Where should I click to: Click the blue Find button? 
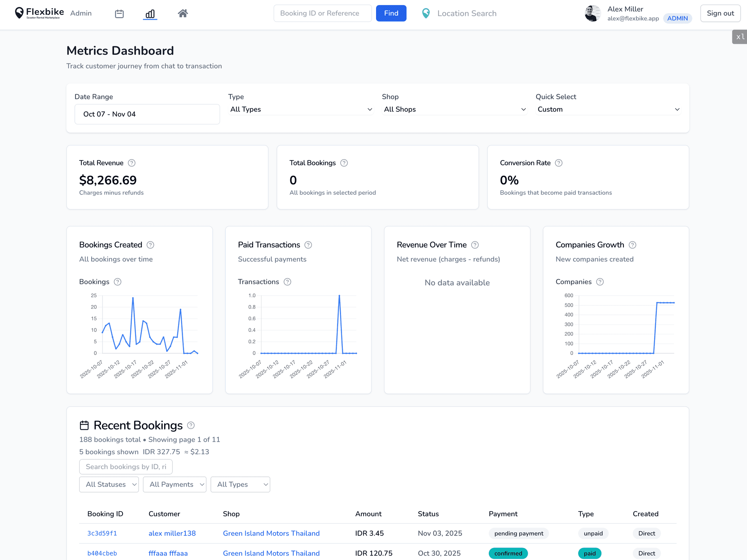(391, 13)
